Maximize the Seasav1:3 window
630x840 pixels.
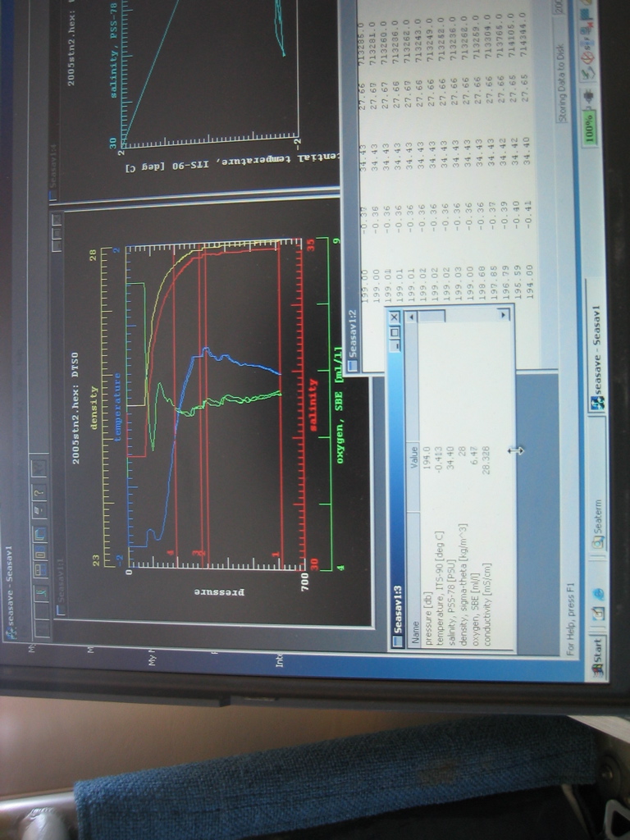pyautogui.click(x=395, y=331)
